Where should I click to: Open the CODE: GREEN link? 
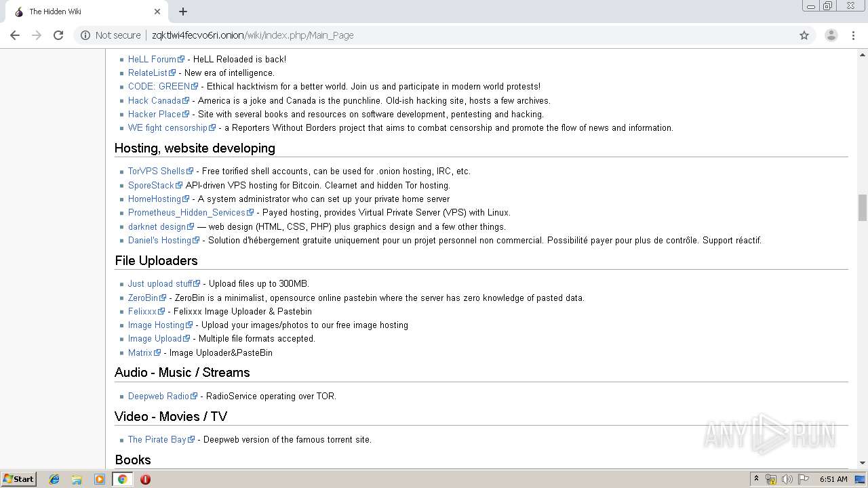pos(159,86)
